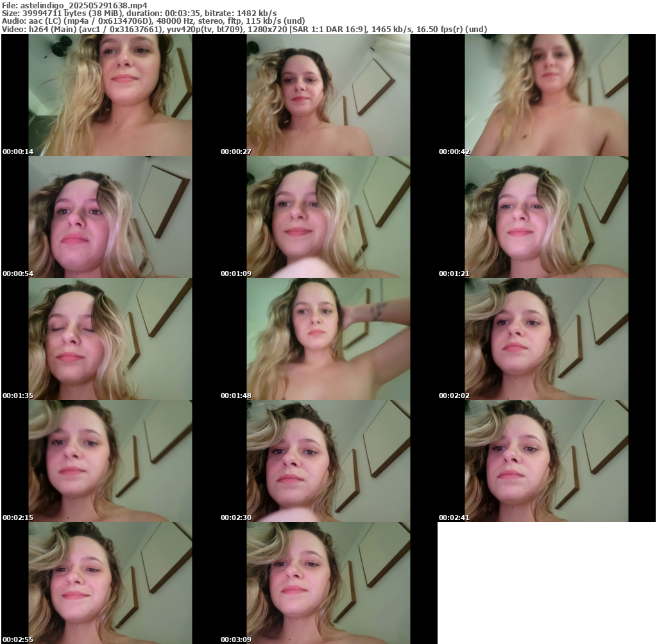
Task: Pick the thumbnail stamped 00:02:41
Action: [547, 461]
